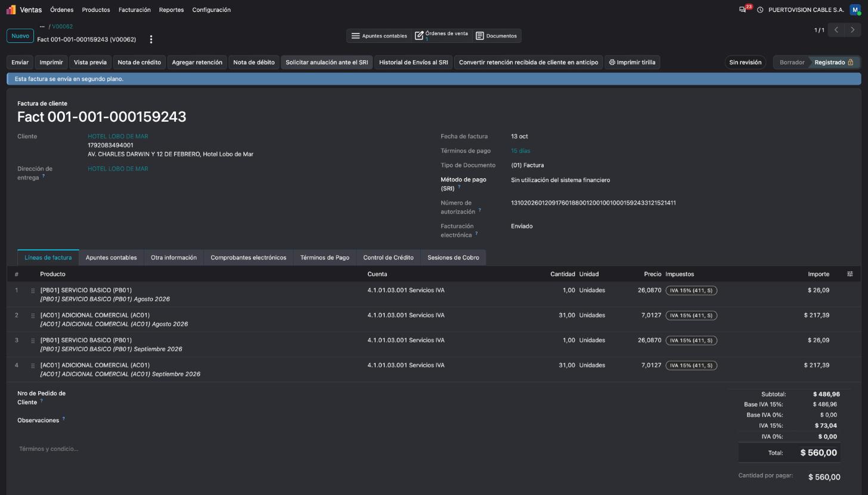Viewport: 868px width, 495px height.
Task: Open the activities clock icon
Action: [760, 10]
